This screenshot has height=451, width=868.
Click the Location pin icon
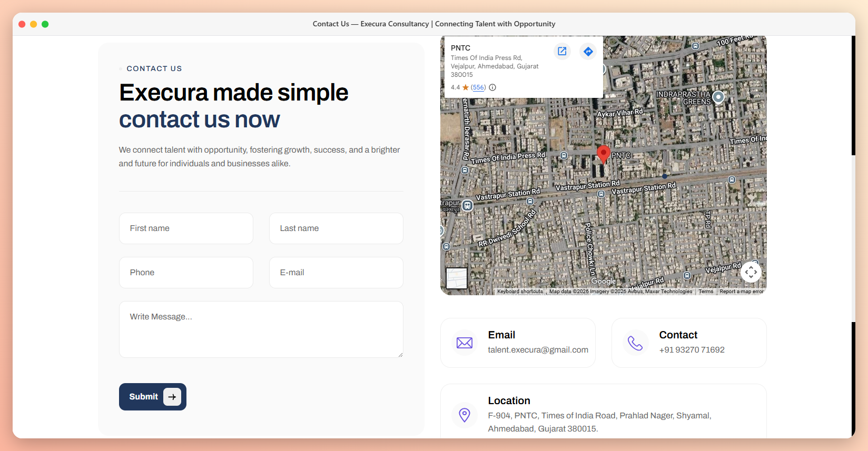(x=465, y=415)
